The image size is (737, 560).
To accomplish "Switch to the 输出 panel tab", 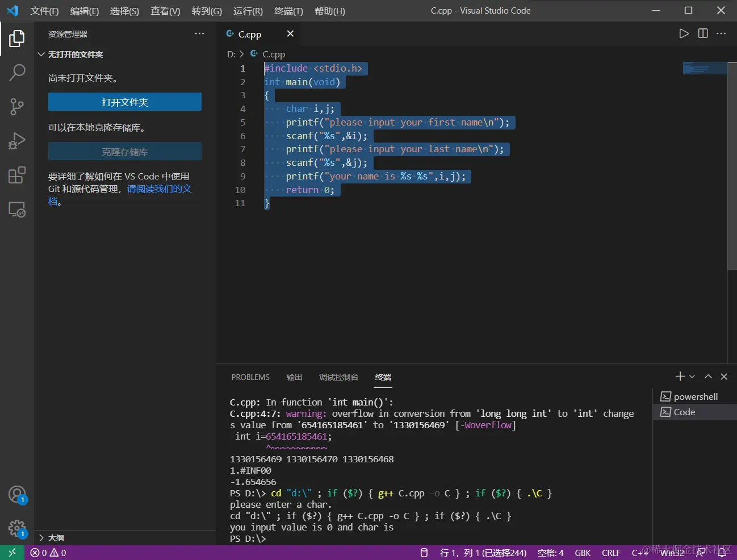I will pos(294,377).
